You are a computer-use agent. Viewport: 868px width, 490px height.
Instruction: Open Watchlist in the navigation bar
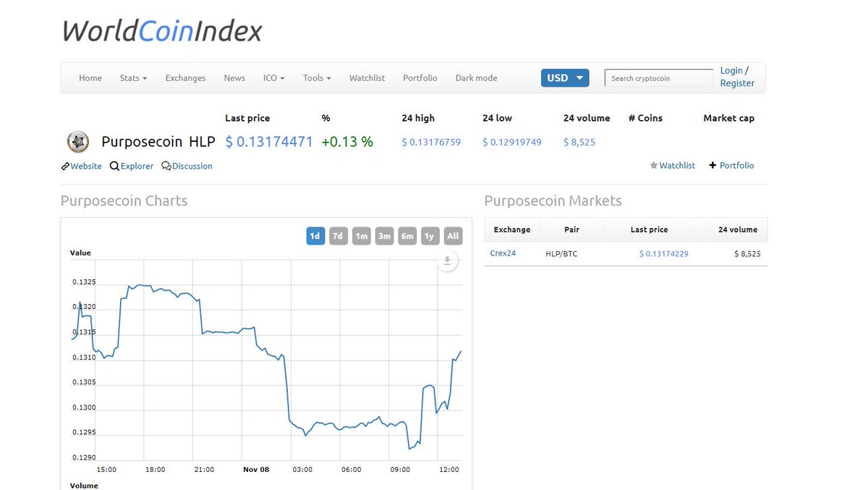pyautogui.click(x=367, y=78)
